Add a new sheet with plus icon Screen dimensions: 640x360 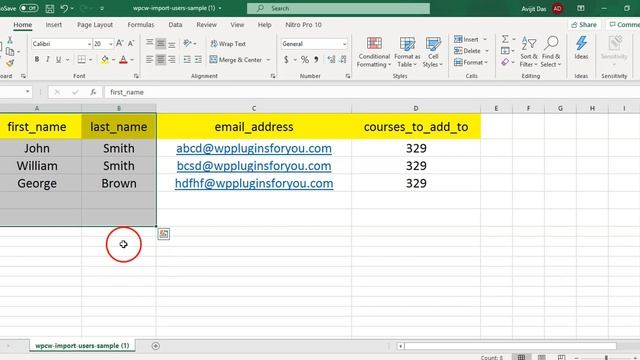tap(156, 346)
